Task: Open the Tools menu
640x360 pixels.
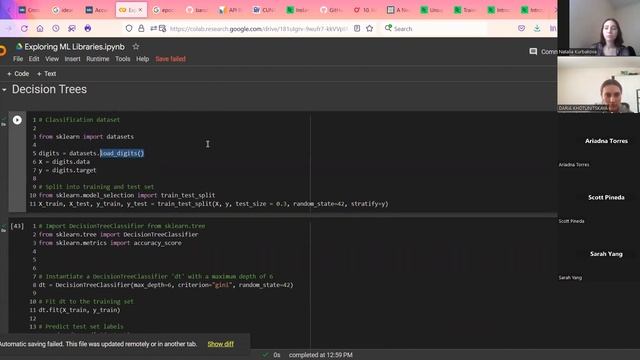Action: click(122, 59)
